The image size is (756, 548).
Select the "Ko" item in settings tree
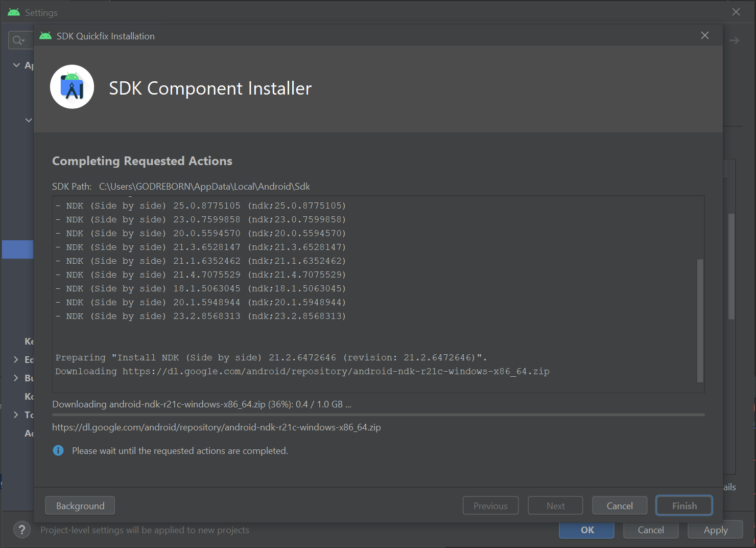(x=29, y=396)
